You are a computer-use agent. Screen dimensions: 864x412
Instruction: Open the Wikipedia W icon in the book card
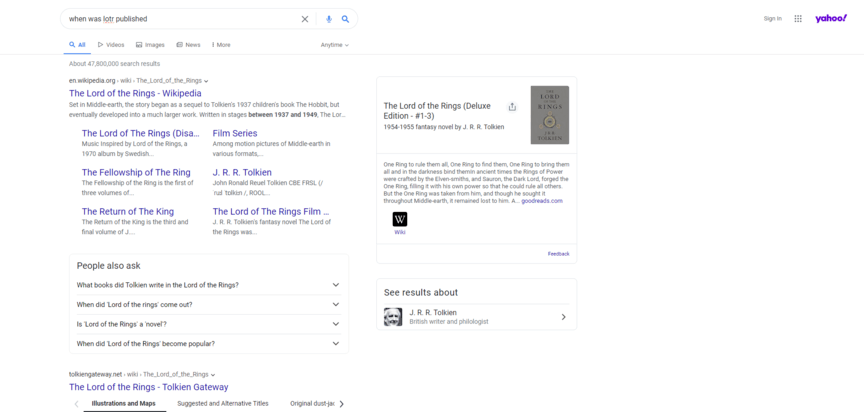coord(400,219)
